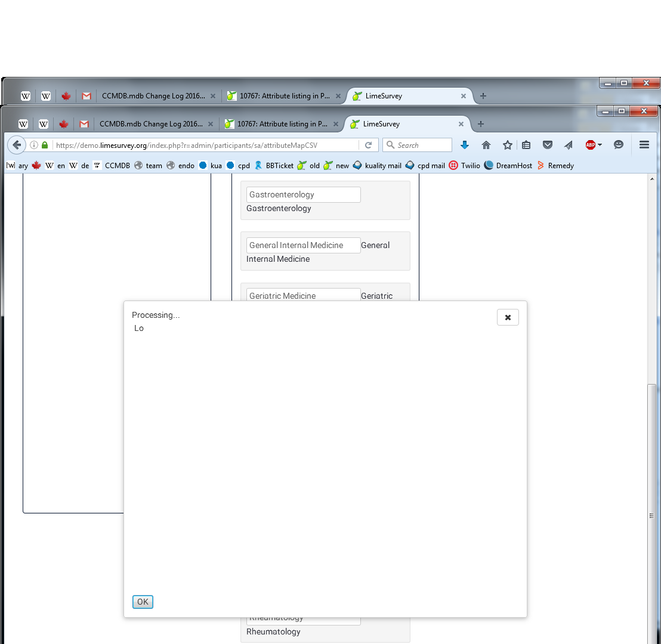Open the site information icon in the address bar
This screenshot has width=661, height=644.
[x=34, y=145]
